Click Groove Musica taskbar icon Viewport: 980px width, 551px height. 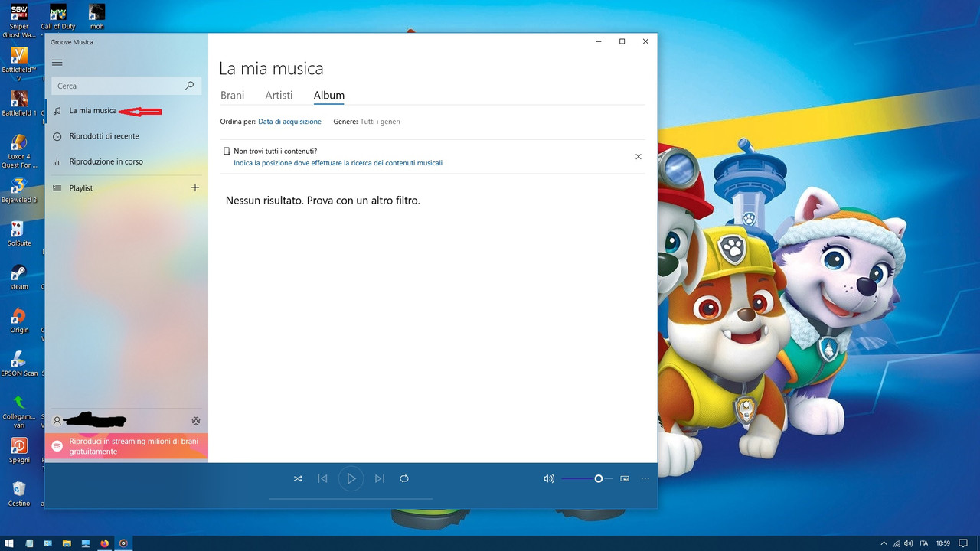coord(123,543)
